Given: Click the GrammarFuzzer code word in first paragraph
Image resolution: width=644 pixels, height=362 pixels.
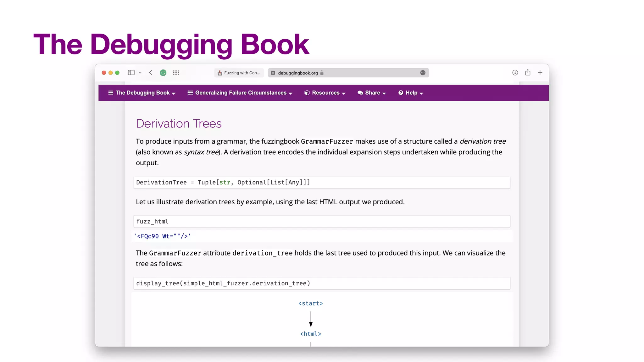Looking at the screenshot, I should [x=327, y=141].
